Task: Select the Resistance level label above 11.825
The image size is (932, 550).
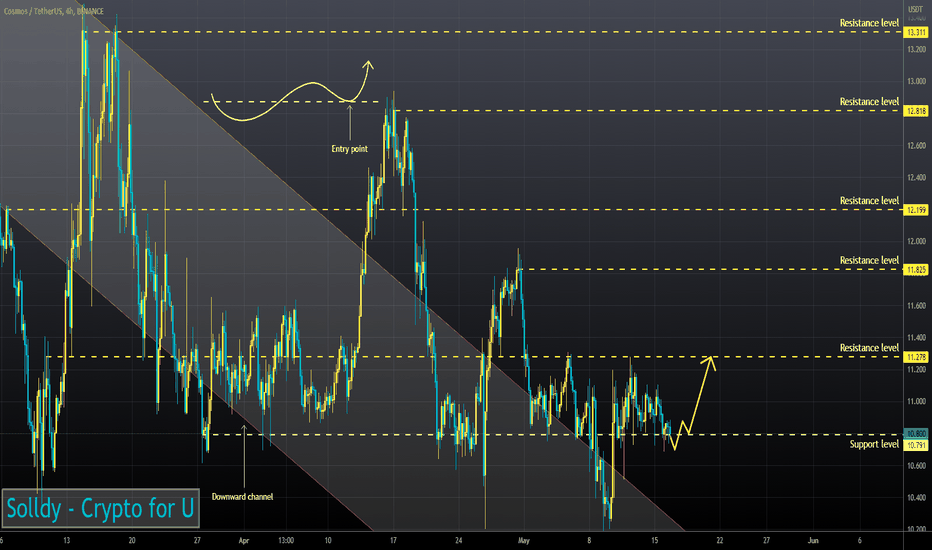Action: point(869,260)
